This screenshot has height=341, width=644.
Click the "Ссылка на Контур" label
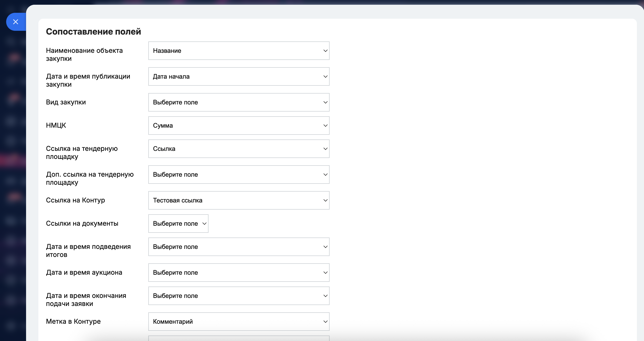[76, 200]
